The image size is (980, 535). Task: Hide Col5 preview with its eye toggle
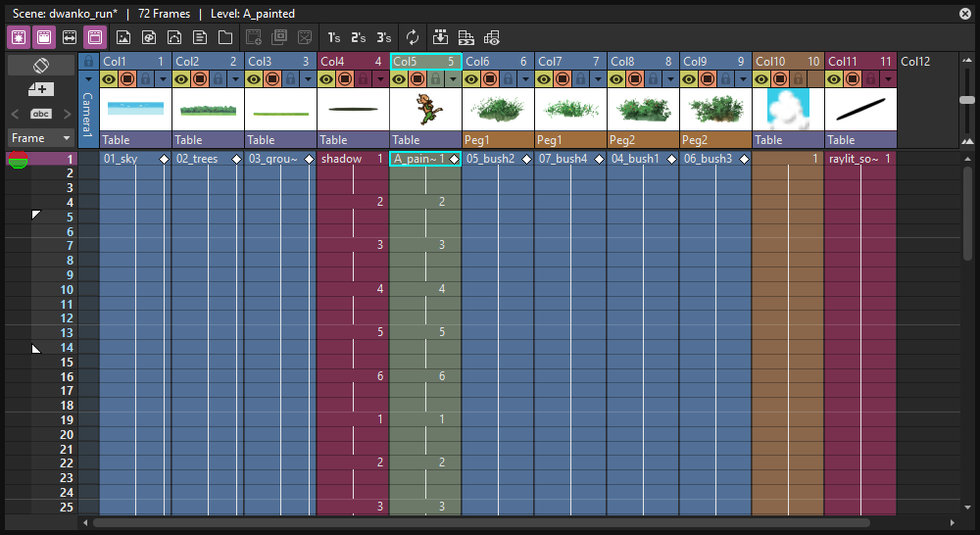coord(399,78)
